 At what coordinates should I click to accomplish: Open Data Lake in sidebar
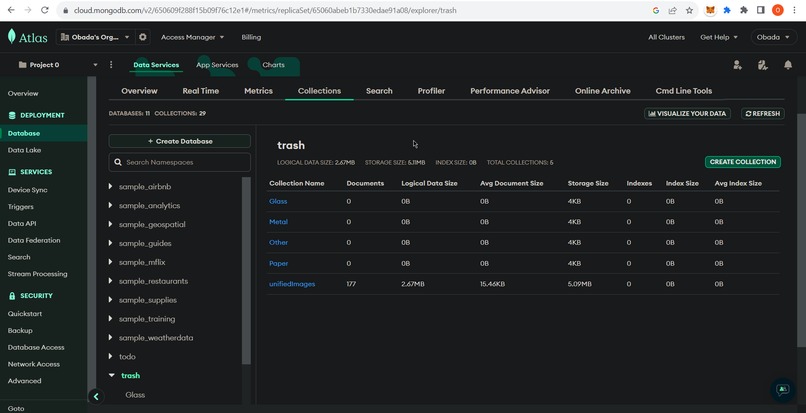tap(24, 150)
